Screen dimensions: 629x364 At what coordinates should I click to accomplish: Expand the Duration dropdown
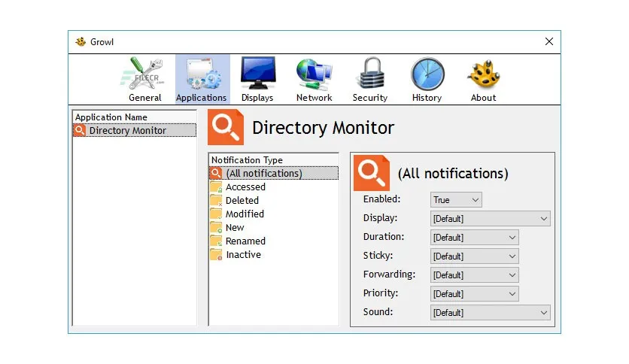pyautogui.click(x=475, y=238)
